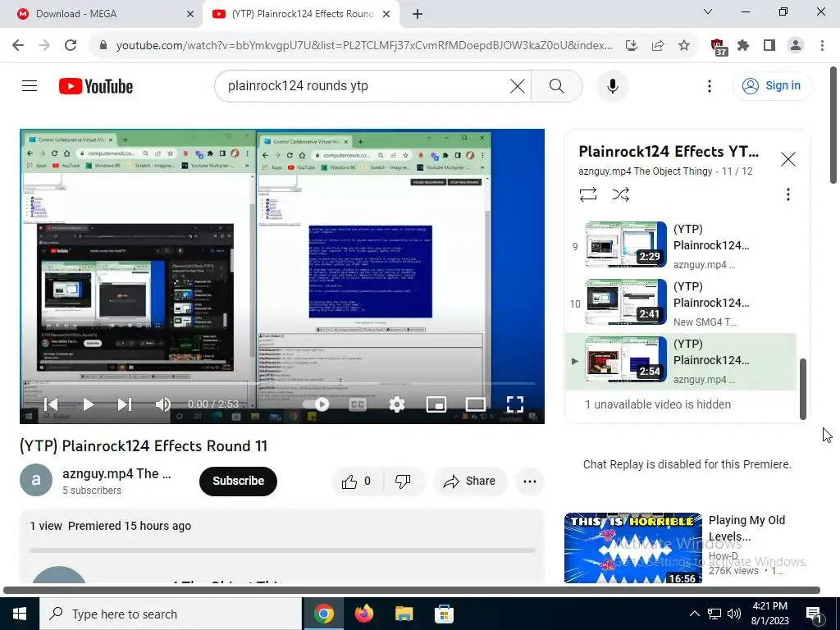Go back in browser history
This screenshot has width=840, height=630.
click(18, 45)
